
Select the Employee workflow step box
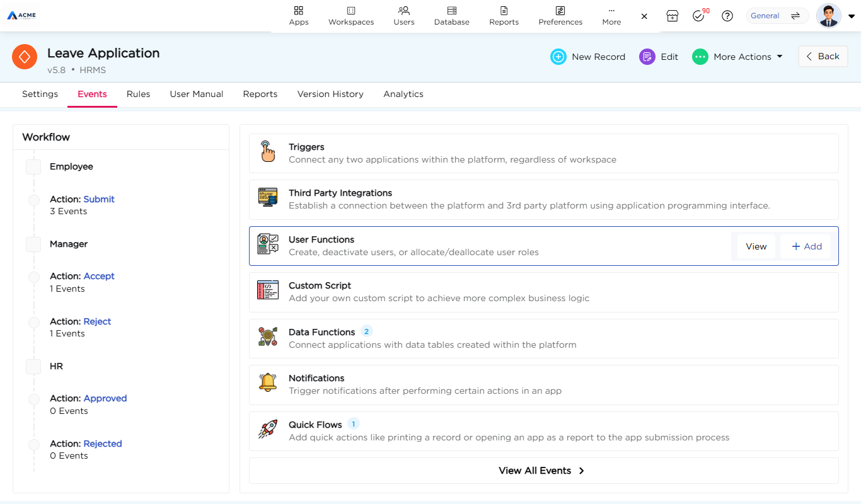[33, 167]
